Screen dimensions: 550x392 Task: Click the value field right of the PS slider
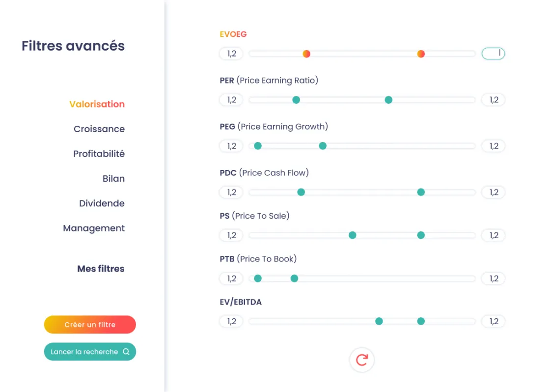(493, 235)
